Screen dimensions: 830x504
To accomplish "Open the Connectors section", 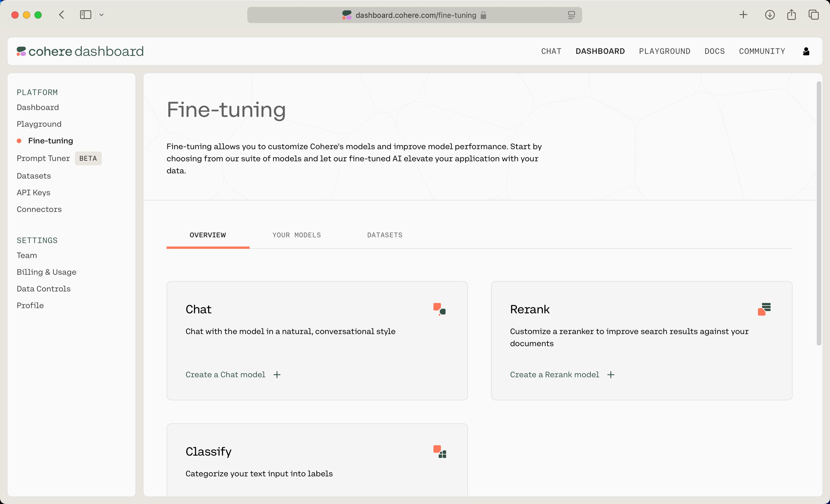I will pyautogui.click(x=39, y=209).
